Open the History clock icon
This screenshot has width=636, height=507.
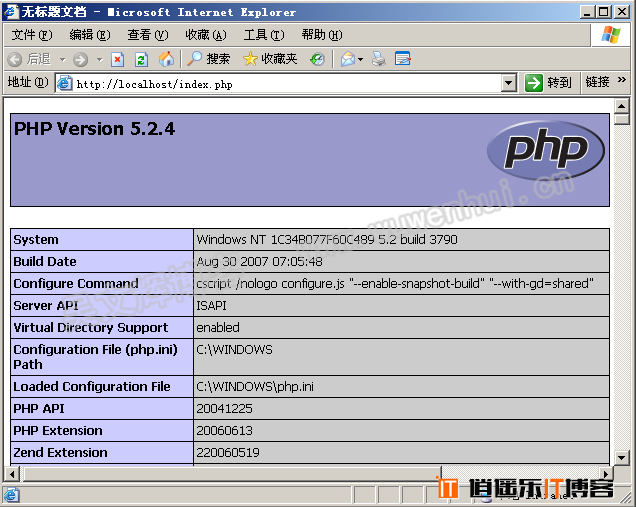click(317, 60)
